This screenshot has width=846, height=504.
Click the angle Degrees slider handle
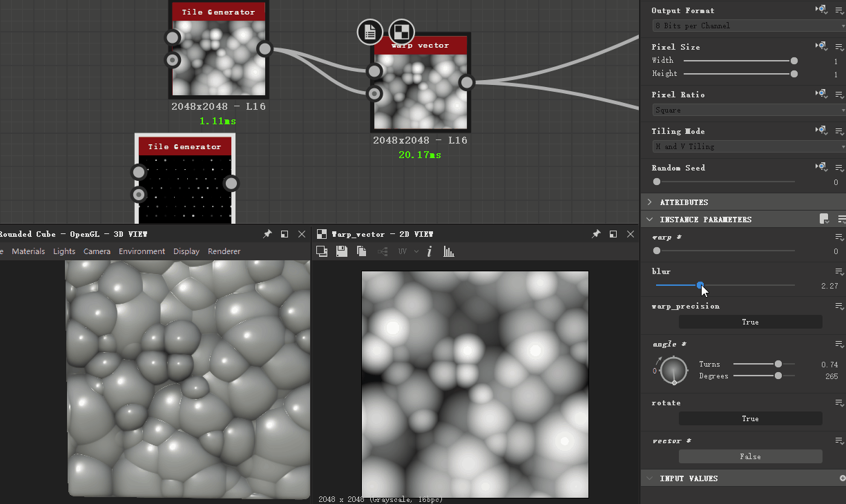tap(778, 376)
